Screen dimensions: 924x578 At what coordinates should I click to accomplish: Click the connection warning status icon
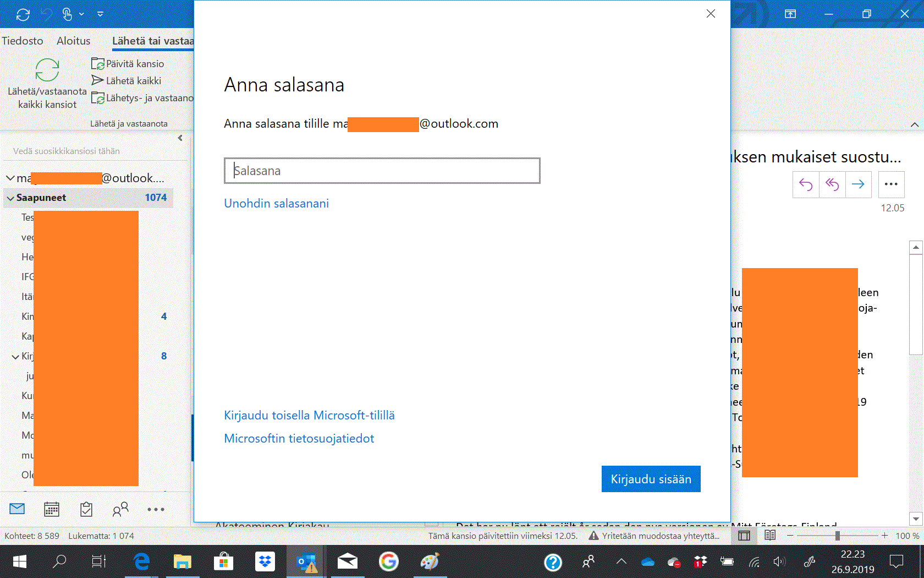(593, 536)
